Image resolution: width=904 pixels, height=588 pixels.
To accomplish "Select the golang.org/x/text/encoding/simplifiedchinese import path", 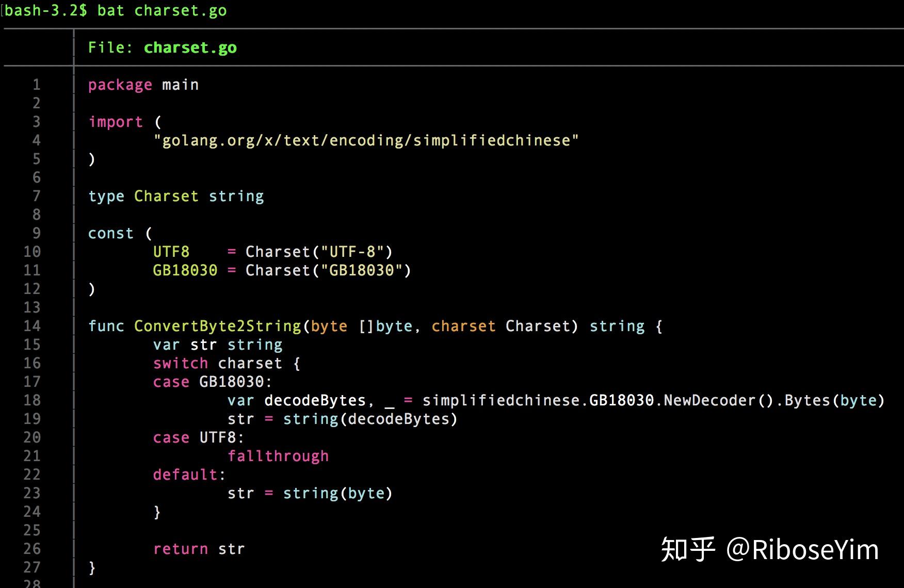I will (x=366, y=141).
